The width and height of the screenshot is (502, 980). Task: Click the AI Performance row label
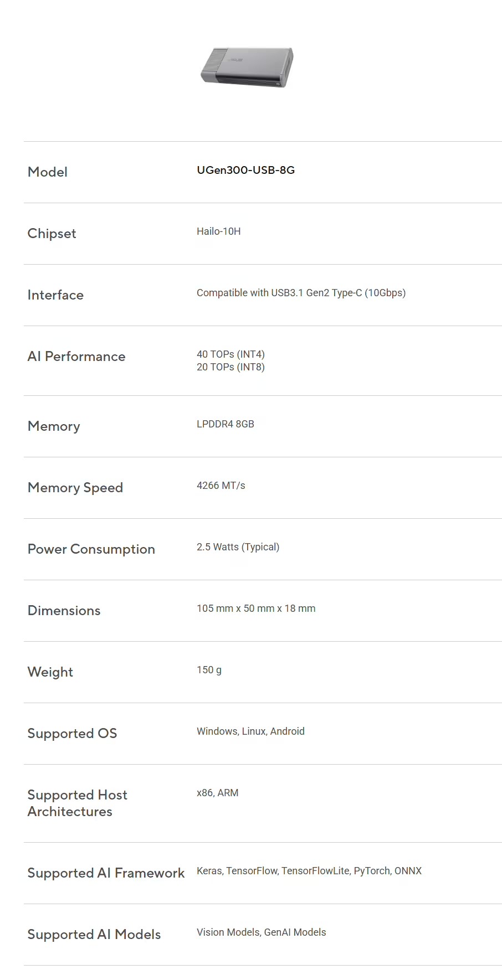[76, 357]
